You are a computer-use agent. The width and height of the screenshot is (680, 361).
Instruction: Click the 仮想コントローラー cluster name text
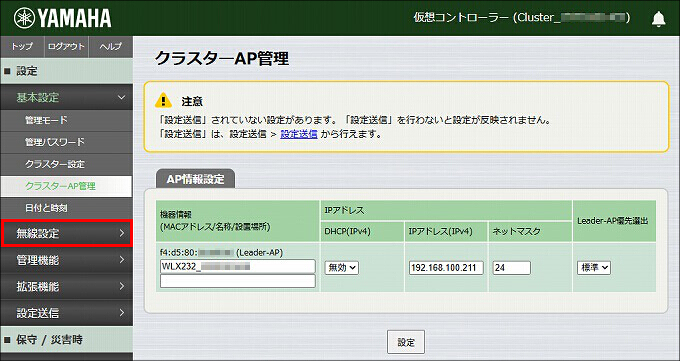coord(522,18)
